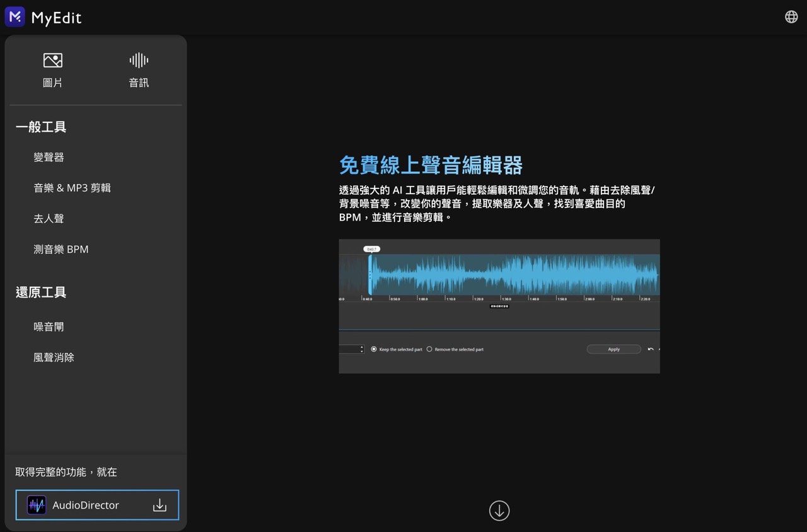The image size is (807, 532).
Task: Toggle the selected radio option in the preview toolbar
Action: (x=374, y=349)
